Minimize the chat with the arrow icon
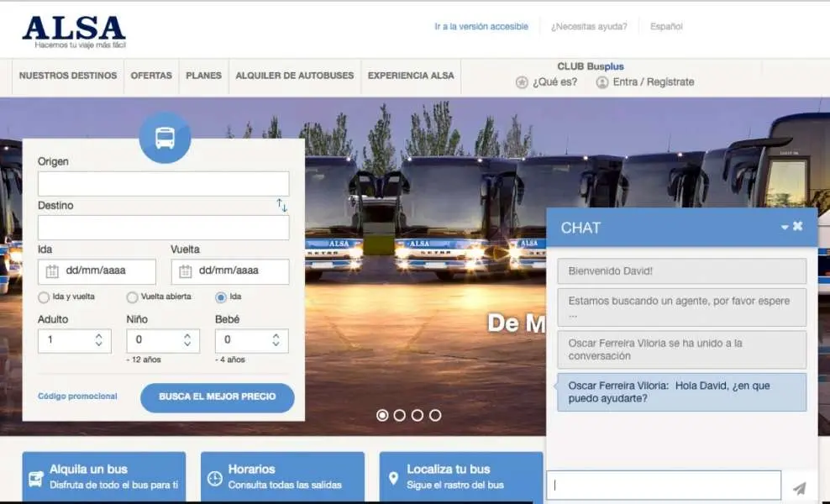 pyautogui.click(x=785, y=227)
